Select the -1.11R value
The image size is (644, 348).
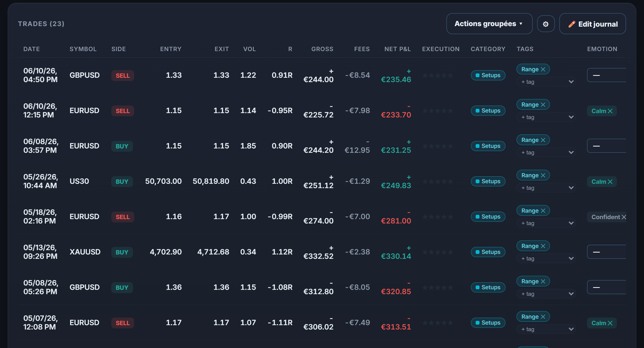tap(280, 323)
